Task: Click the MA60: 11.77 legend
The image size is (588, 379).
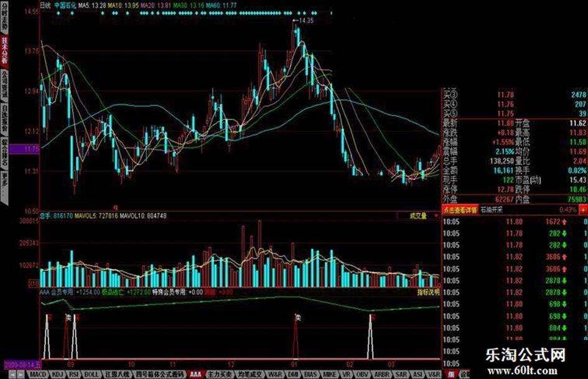Action: click(x=221, y=6)
